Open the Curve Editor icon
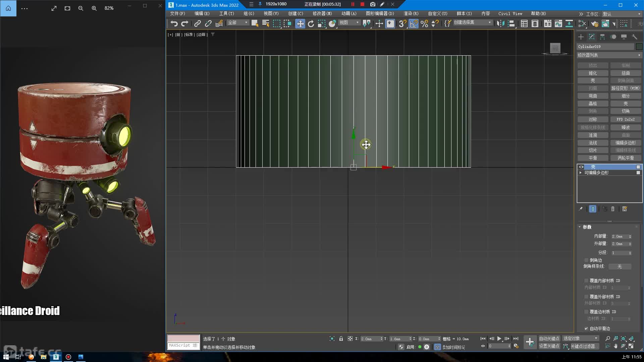Screen dimensions: 644x362 (x=558, y=23)
